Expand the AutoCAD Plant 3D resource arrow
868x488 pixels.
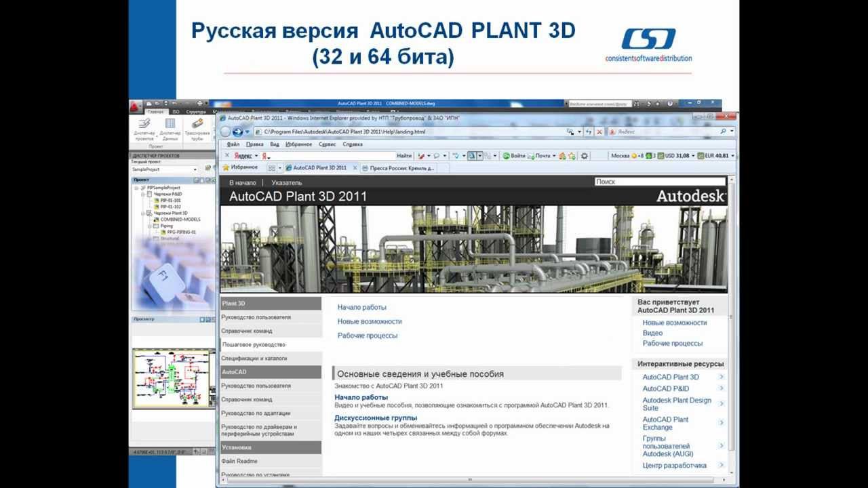721,377
